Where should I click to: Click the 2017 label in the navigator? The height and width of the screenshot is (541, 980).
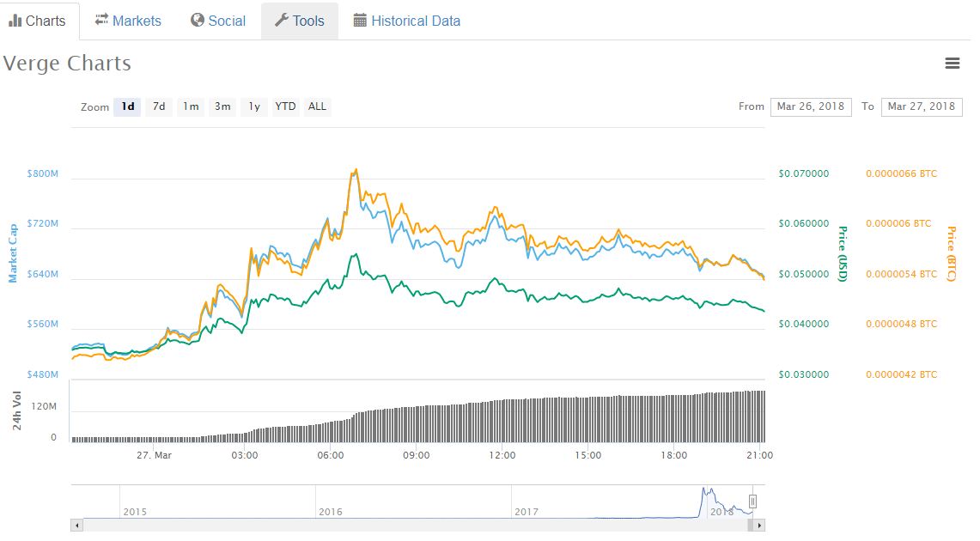527,513
